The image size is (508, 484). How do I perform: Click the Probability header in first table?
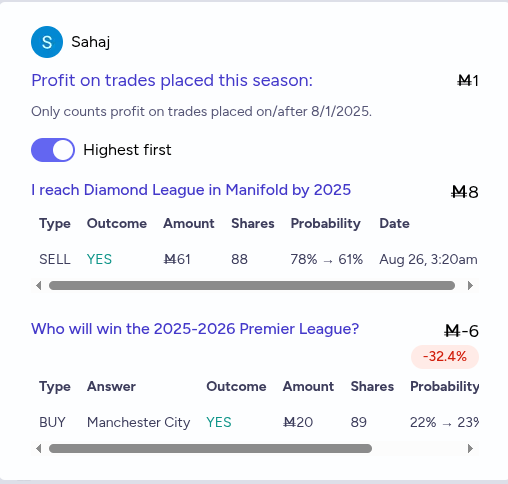[x=326, y=223]
